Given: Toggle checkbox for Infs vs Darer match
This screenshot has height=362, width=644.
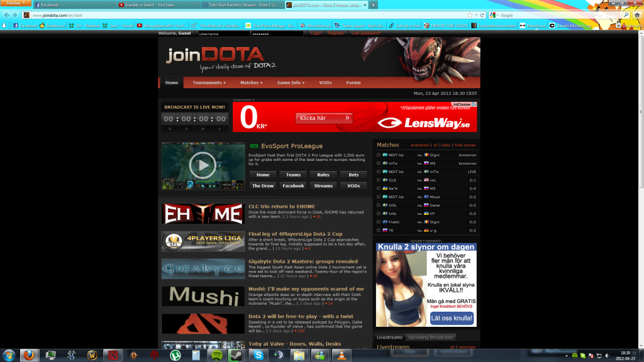Looking at the screenshot, I should (x=378, y=206).
